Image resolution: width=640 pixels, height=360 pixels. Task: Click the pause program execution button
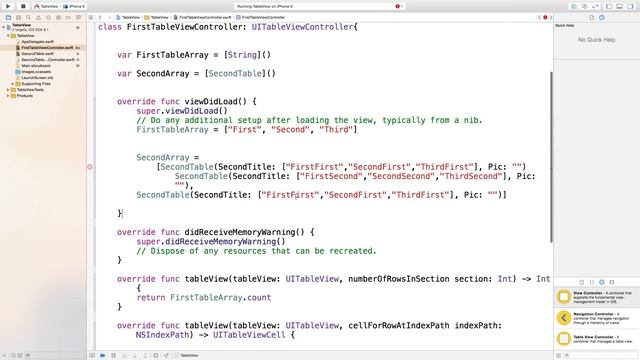click(113, 356)
